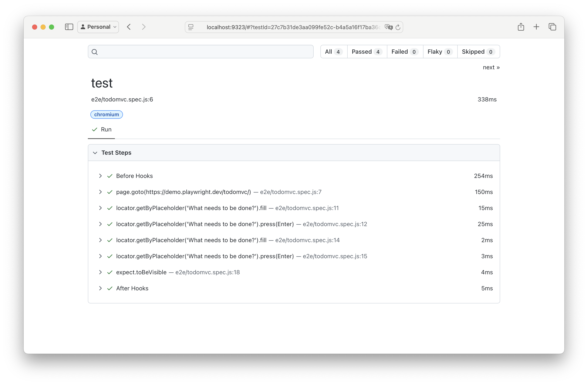Navigate back using the back arrow

point(129,27)
